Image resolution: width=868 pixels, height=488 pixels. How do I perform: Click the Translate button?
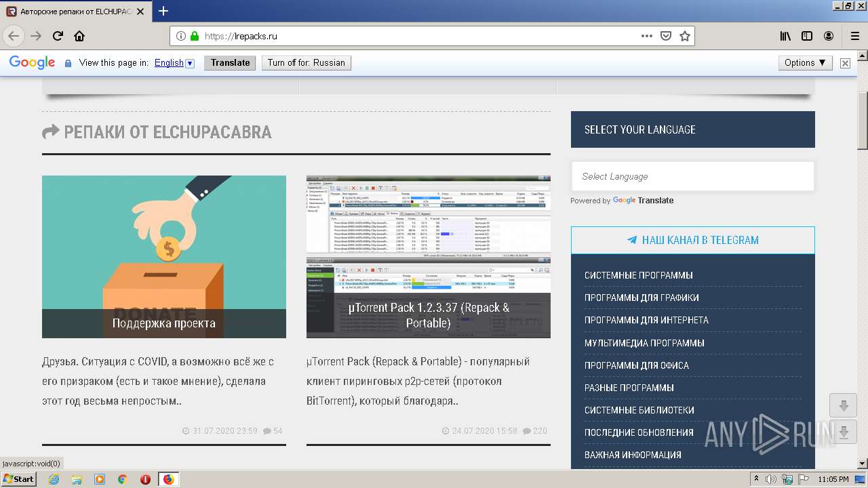[x=230, y=62]
